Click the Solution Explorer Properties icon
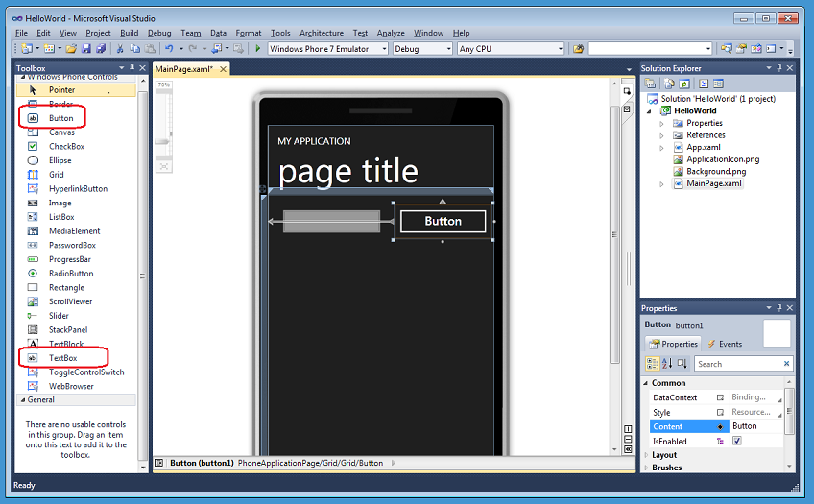Viewport: 814px width, 504px height. click(x=650, y=84)
